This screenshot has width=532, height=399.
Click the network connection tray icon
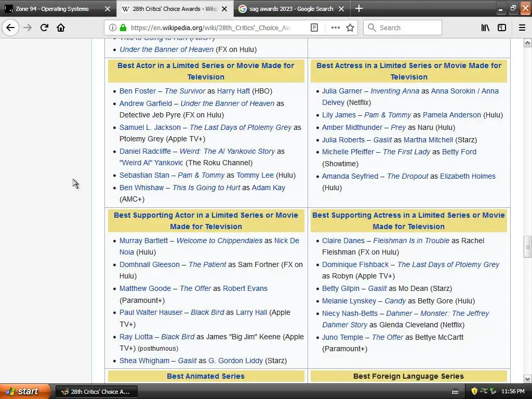pos(484,391)
